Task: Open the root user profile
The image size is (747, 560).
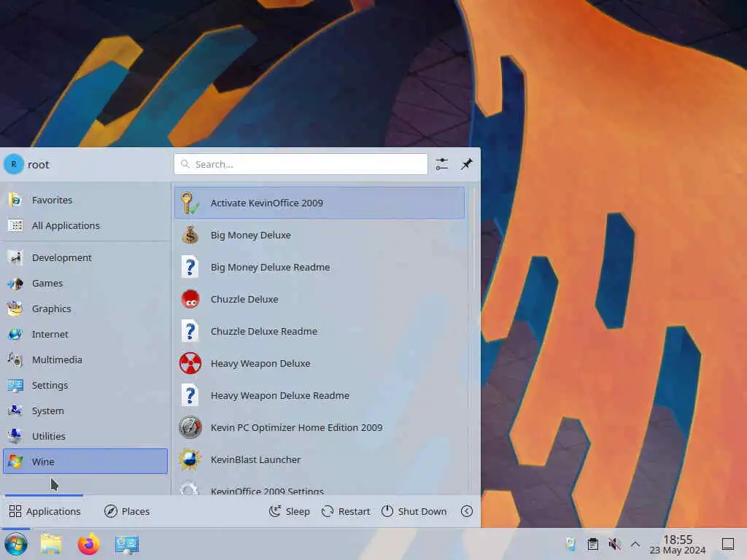Action: [x=27, y=164]
